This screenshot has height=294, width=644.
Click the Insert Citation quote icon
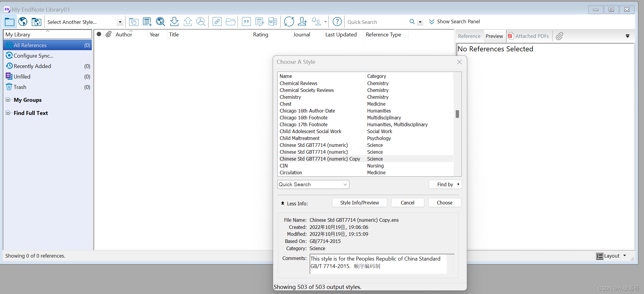[246, 22]
